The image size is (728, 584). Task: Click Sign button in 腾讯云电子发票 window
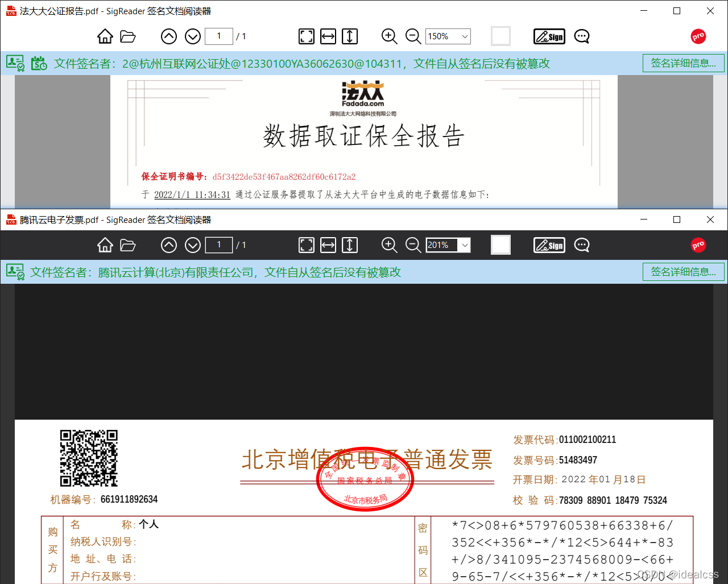tap(549, 245)
